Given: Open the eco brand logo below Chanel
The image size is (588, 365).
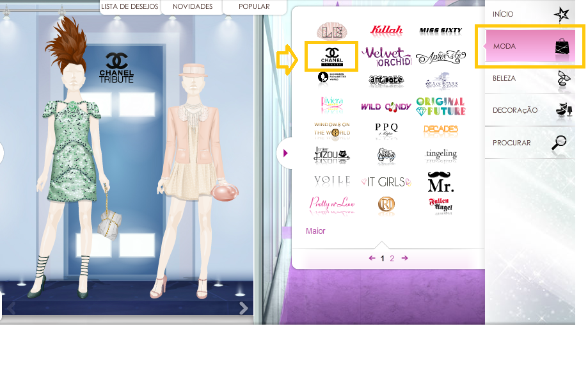Looking at the screenshot, I should tap(332, 77).
